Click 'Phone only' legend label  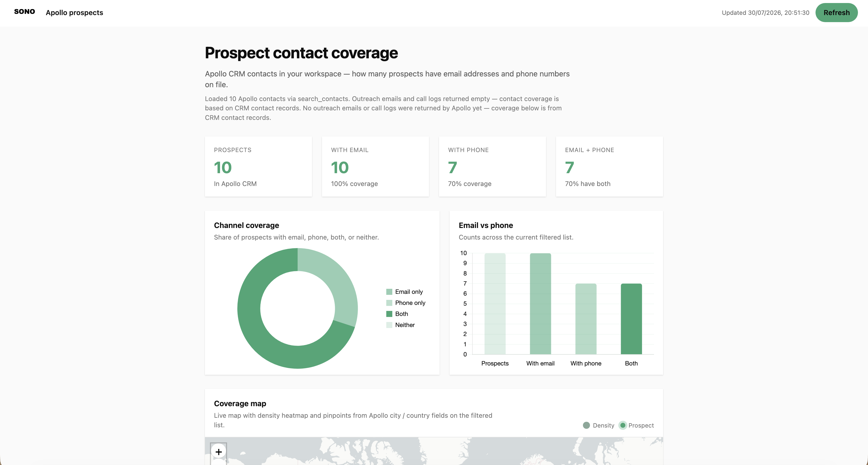click(410, 303)
